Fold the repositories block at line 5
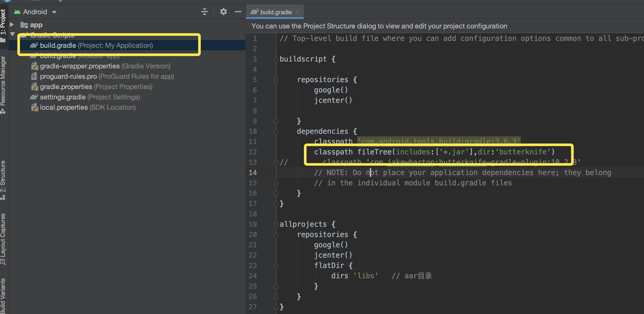 (276, 80)
